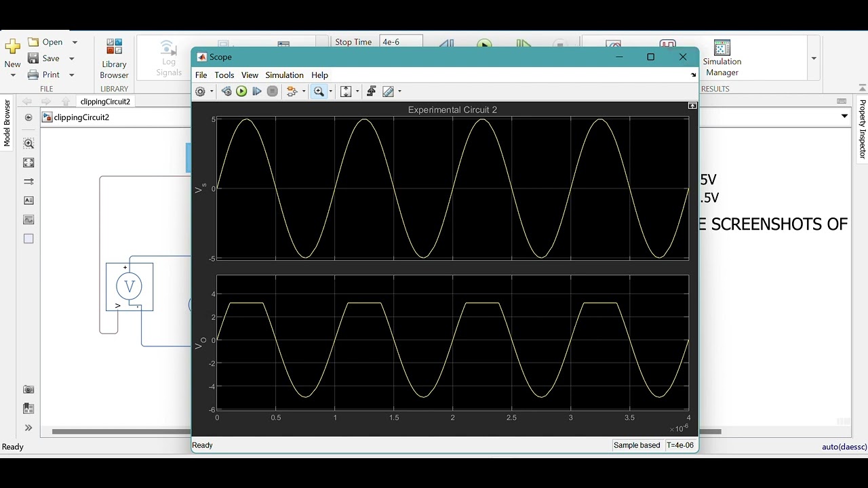This screenshot has height=488, width=868.
Task: Click the screenshot camera icon in palette
Action: [x=28, y=390]
